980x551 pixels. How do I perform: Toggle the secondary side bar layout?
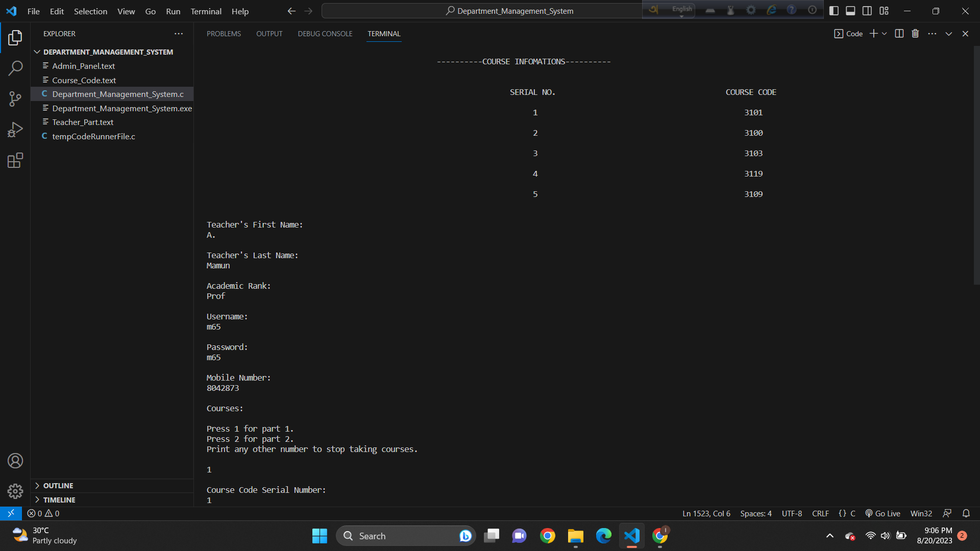(x=867, y=10)
